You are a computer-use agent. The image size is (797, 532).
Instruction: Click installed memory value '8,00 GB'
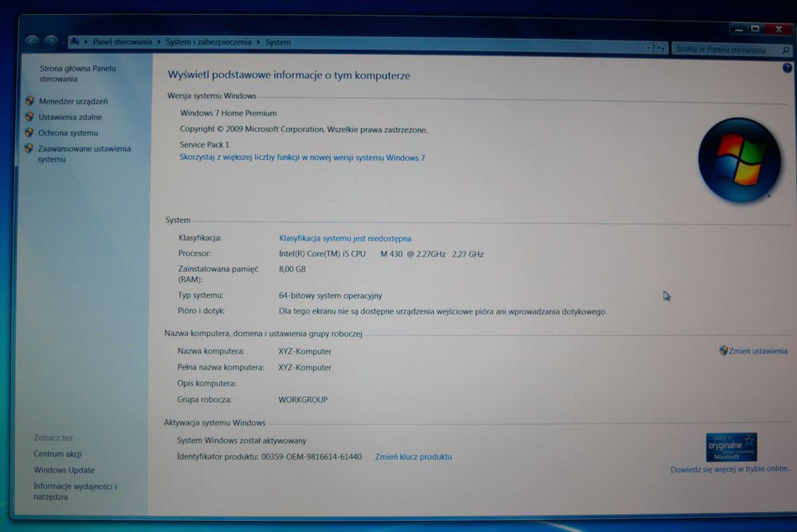292,269
